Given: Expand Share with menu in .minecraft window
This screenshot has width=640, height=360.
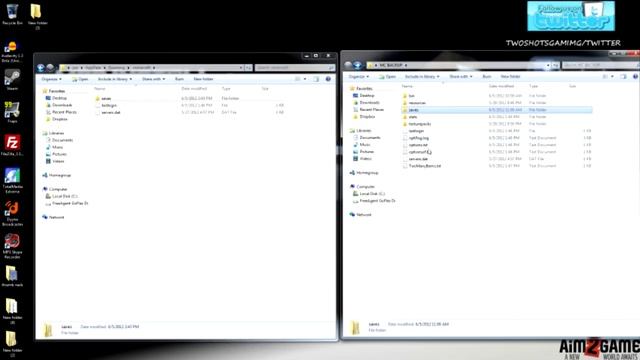Looking at the screenshot, I should (x=153, y=79).
